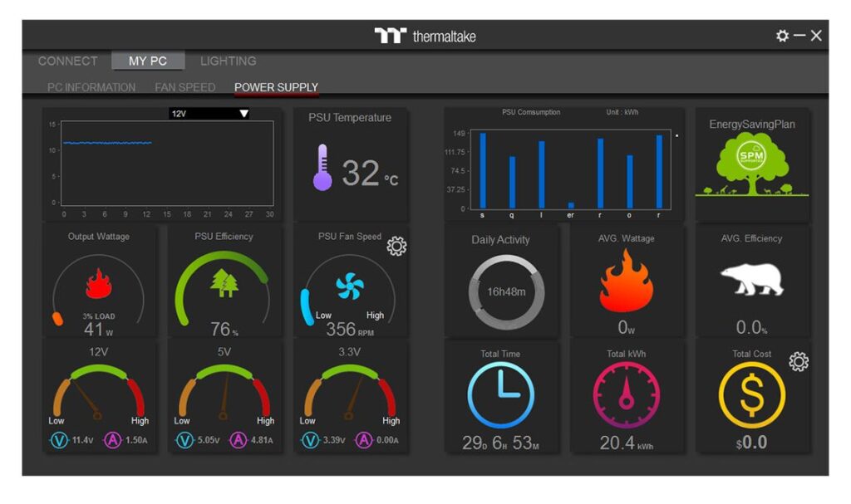Click the Output Wattage load arc indicator
The image size is (851, 504).
[x=98, y=291]
